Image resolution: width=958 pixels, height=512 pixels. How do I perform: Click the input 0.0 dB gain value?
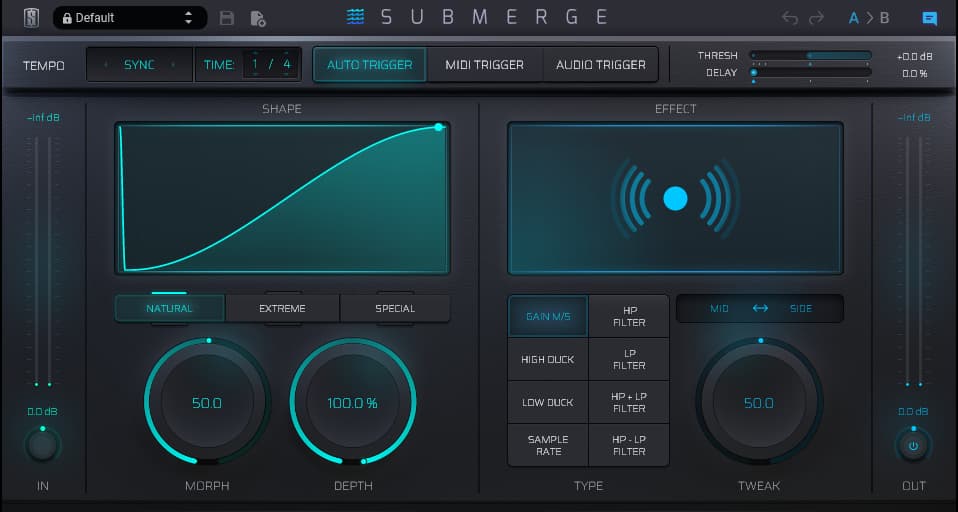coord(42,412)
